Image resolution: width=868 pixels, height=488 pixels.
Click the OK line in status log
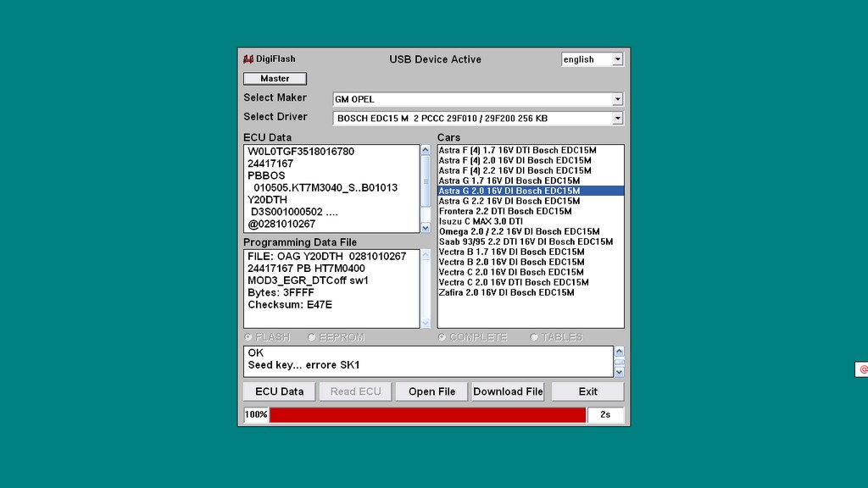click(x=256, y=353)
